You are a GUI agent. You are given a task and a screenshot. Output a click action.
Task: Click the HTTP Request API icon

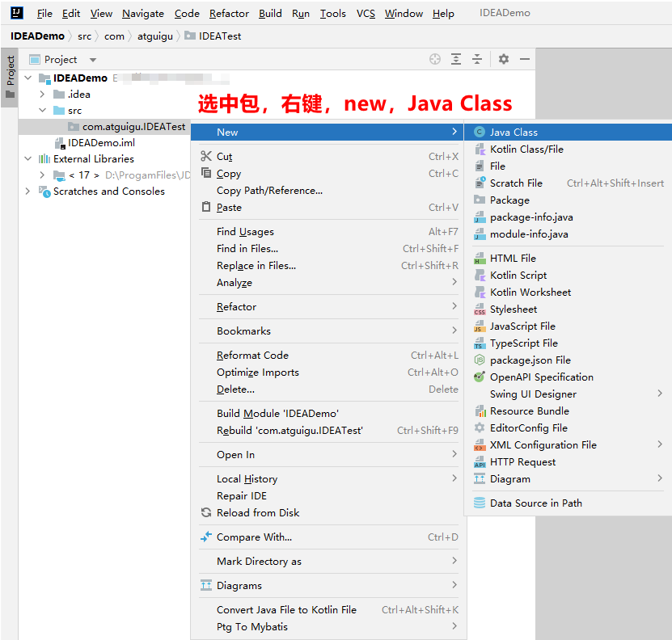(480, 461)
